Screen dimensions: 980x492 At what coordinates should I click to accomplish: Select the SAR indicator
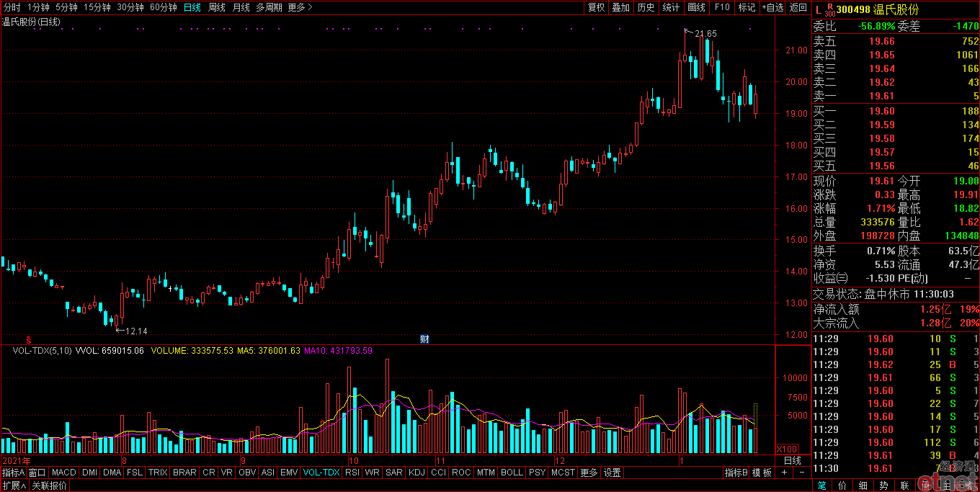click(394, 473)
